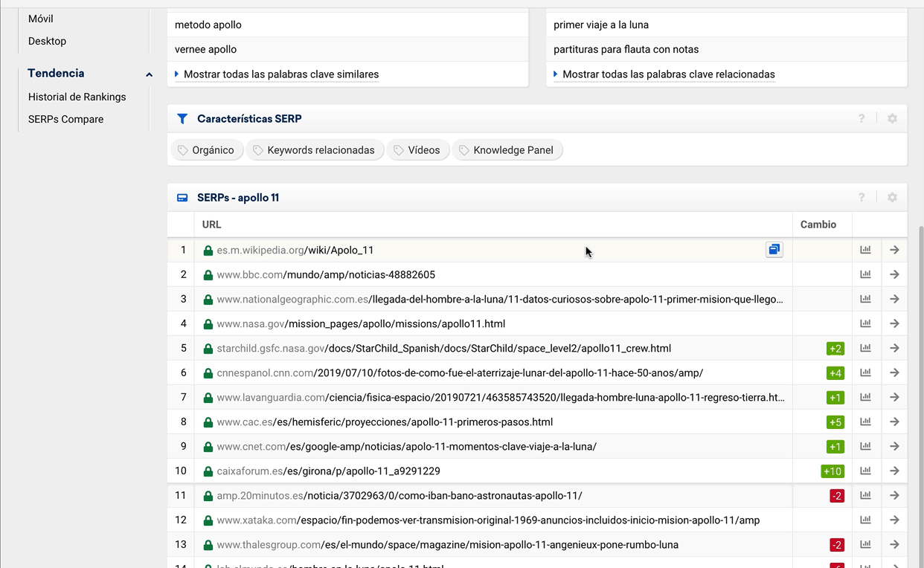Open settings gear in Características SERP panel
924x568 pixels.
click(x=892, y=118)
